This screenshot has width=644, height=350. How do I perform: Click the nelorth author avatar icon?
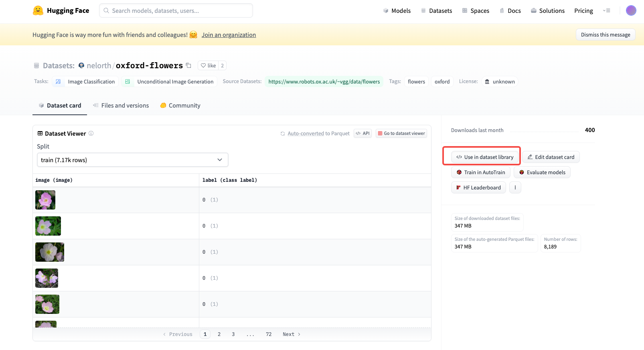[x=81, y=65]
